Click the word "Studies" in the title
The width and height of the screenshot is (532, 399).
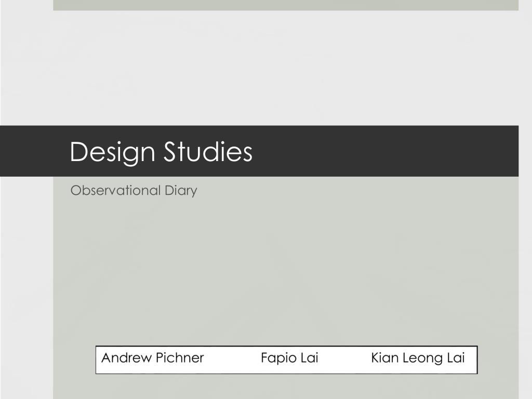pos(208,151)
